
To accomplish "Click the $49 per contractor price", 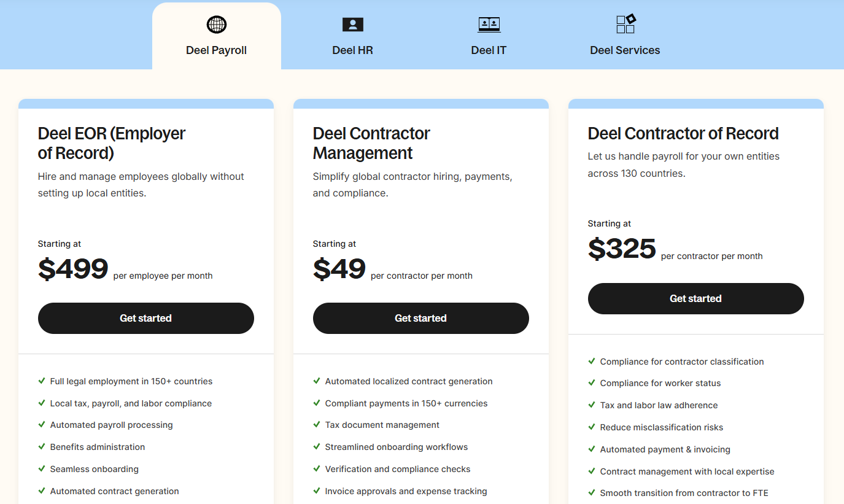I will (339, 269).
